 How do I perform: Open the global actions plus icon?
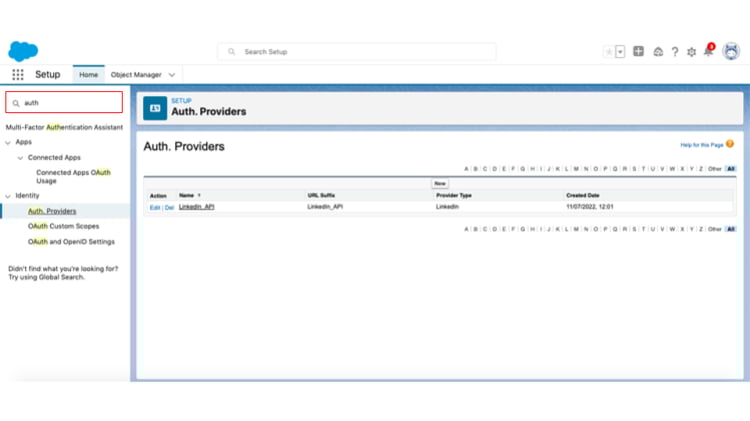coord(638,51)
